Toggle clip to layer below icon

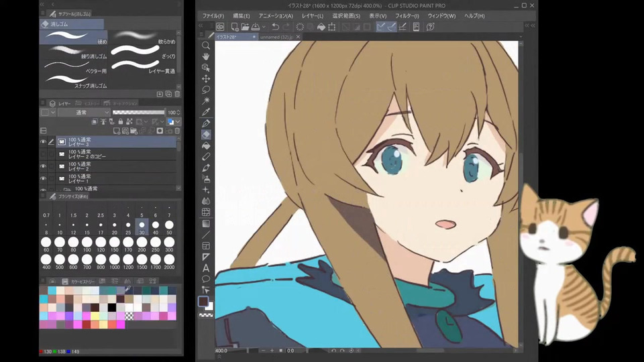[x=95, y=121]
